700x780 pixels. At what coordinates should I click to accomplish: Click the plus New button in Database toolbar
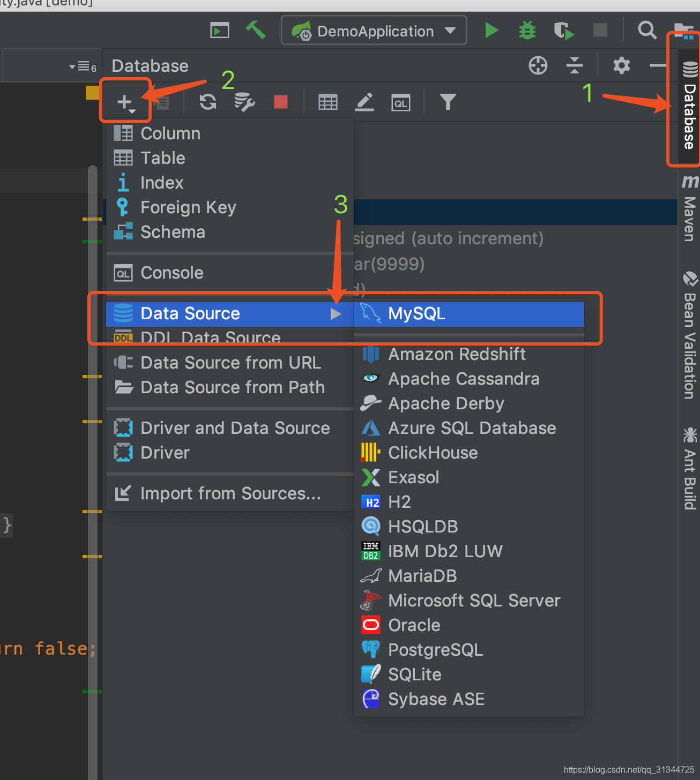126,102
